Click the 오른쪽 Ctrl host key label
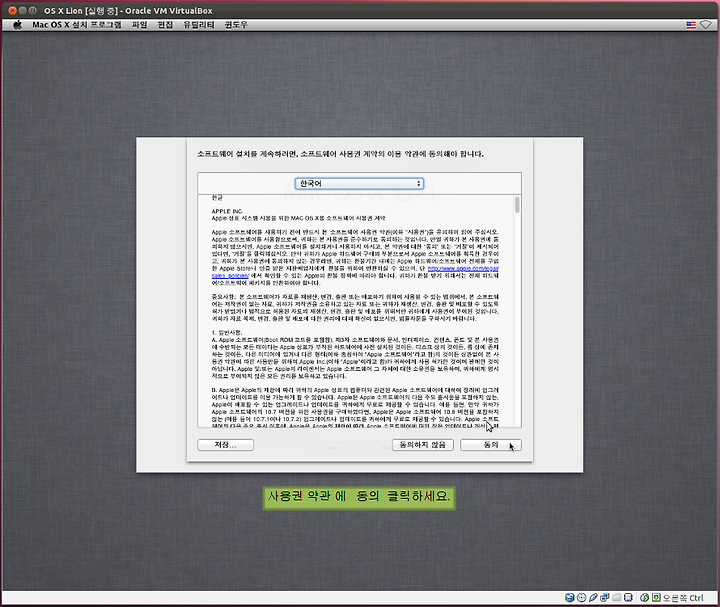The height and width of the screenshot is (607, 720). [683, 598]
